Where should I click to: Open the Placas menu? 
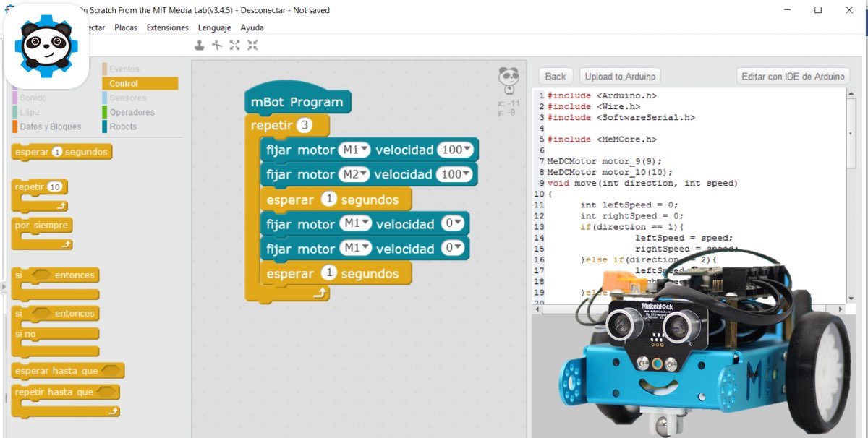tap(126, 27)
